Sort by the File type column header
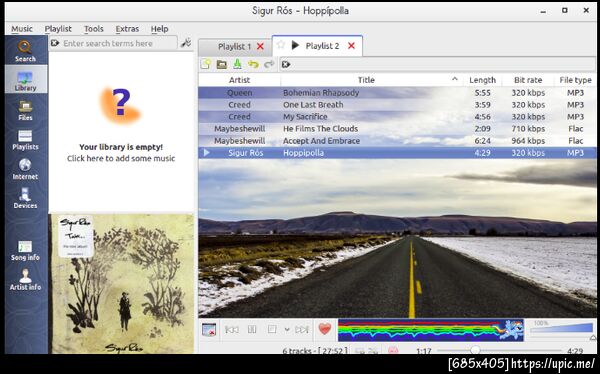 click(575, 80)
